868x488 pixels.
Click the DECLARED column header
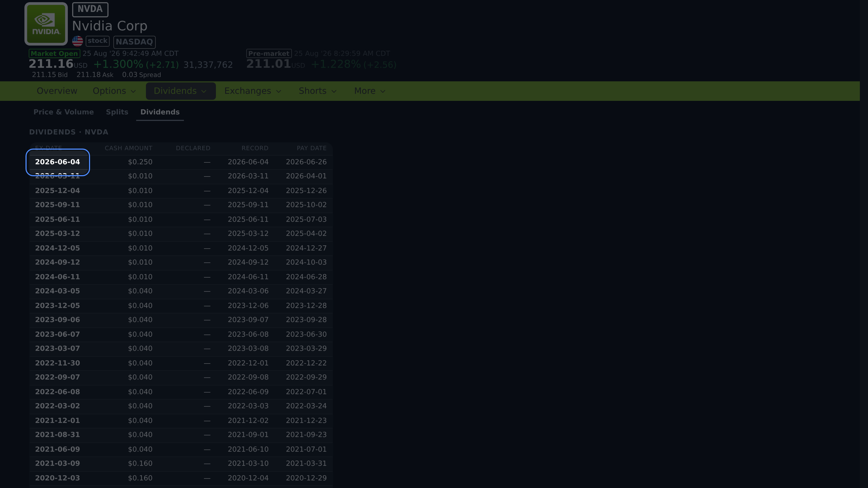[193, 148]
